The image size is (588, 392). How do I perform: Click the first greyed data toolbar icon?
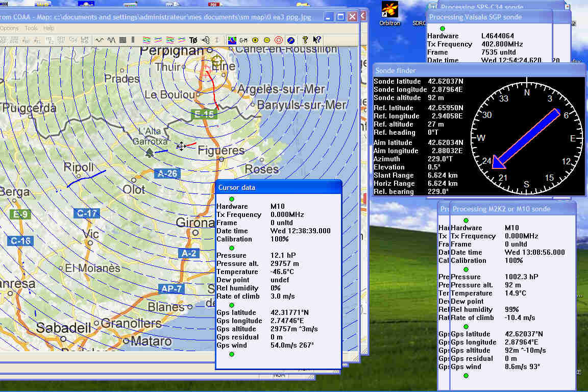pos(4,40)
